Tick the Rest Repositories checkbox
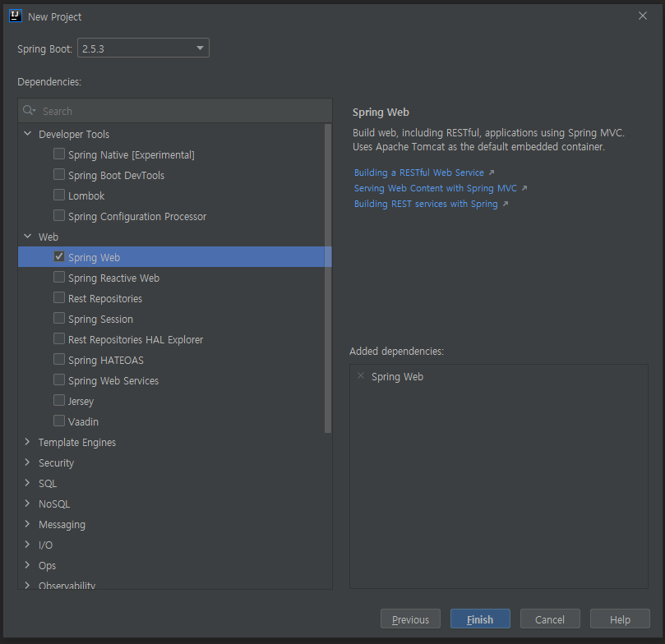 [59, 297]
